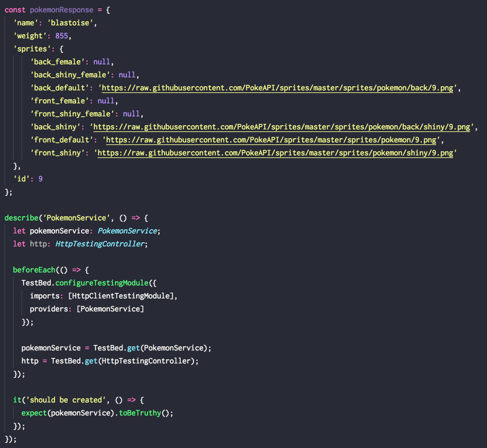Click the weight value 855
This screenshot has height=448, width=487.
(61, 36)
